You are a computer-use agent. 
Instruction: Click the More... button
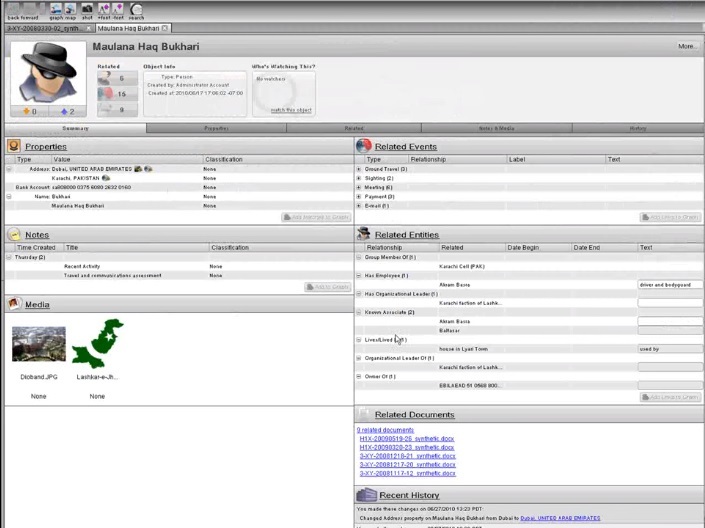coord(688,46)
